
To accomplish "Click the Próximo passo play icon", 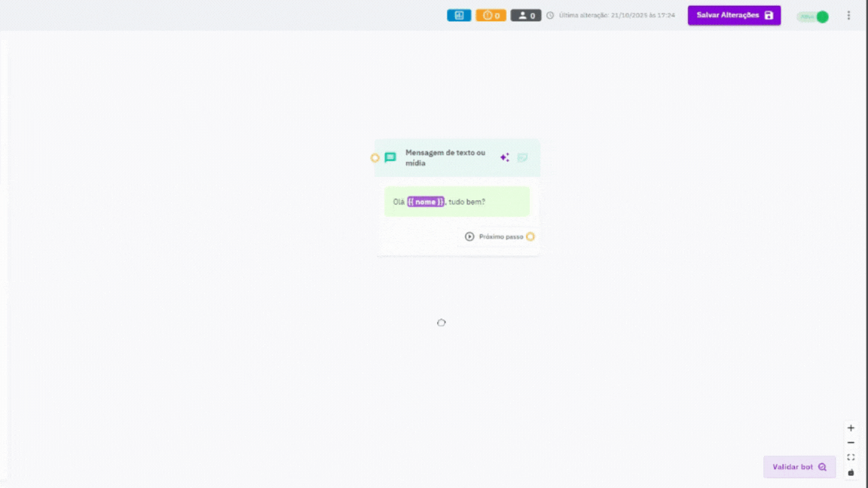I will click(x=469, y=236).
